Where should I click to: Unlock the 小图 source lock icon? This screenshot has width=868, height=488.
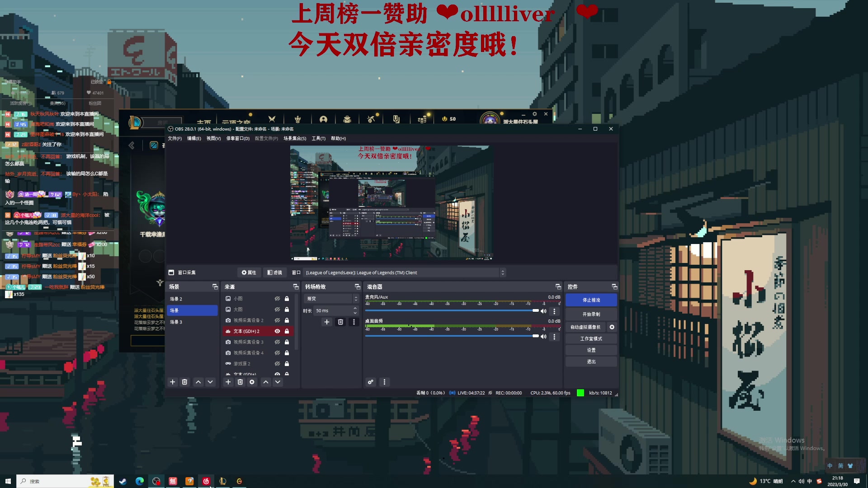[x=287, y=299]
